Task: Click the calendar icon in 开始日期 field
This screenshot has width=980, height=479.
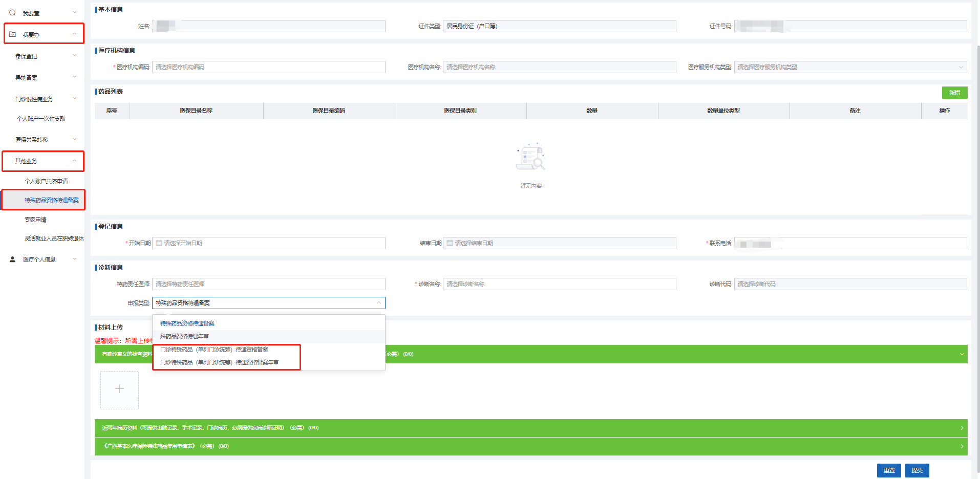Action: coord(159,243)
